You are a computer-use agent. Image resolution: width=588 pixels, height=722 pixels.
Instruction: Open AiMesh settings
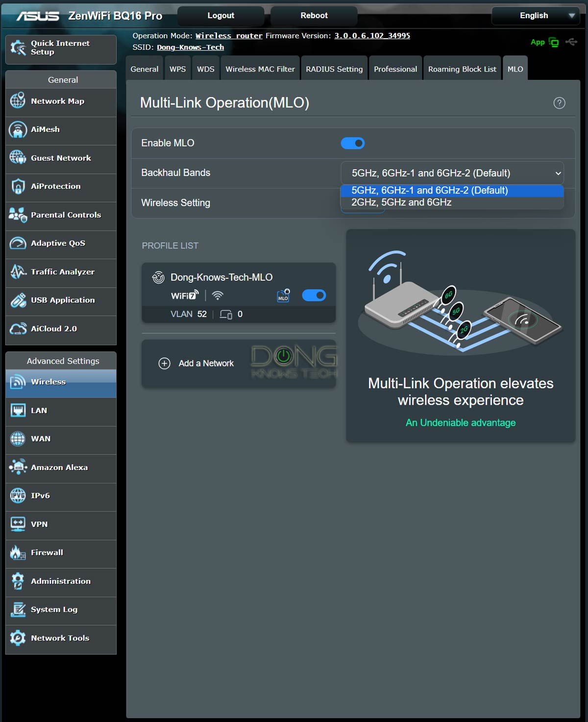(x=45, y=129)
